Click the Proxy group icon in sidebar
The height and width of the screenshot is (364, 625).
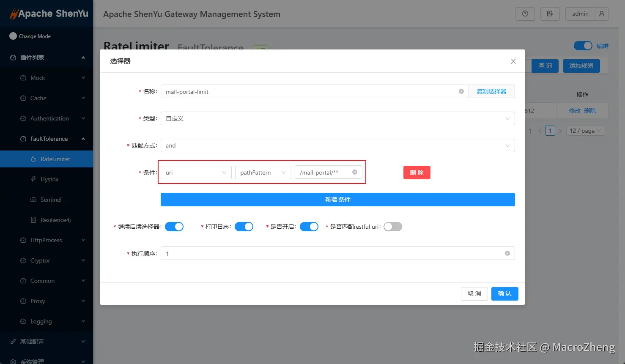click(x=23, y=301)
